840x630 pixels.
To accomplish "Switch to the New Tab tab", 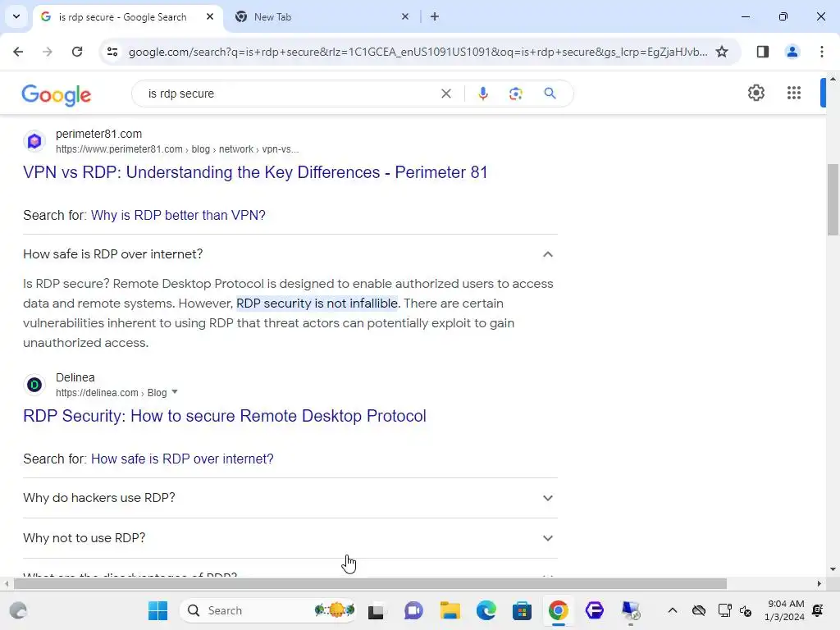I will (x=322, y=16).
